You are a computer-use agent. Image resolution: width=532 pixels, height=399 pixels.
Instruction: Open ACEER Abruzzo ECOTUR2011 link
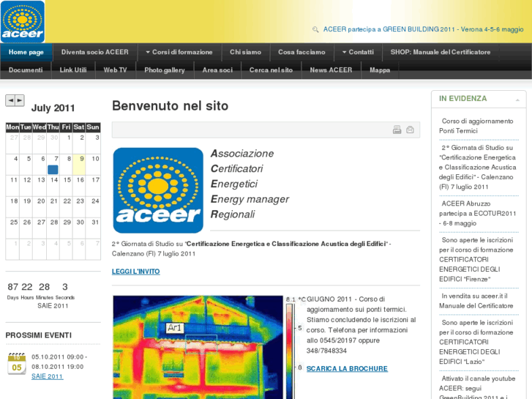click(477, 214)
